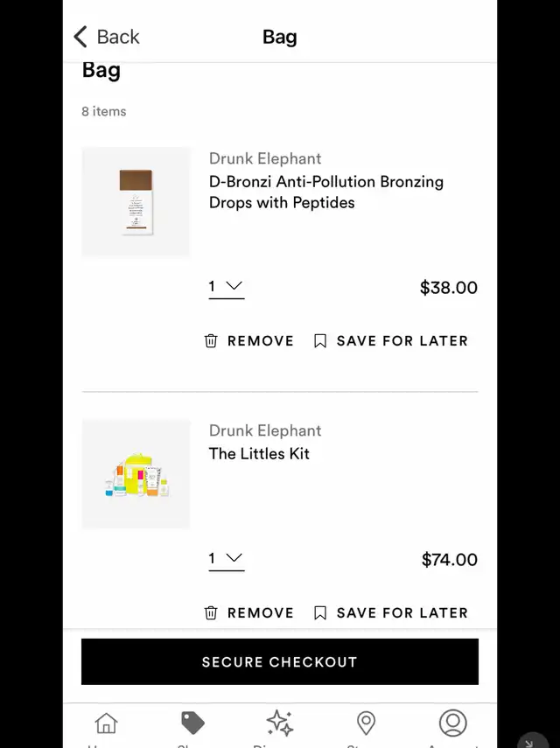Image resolution: width=560 pixels, height=748 pixels.
Task: Open the Home house icon
Action: pos(106,723)
